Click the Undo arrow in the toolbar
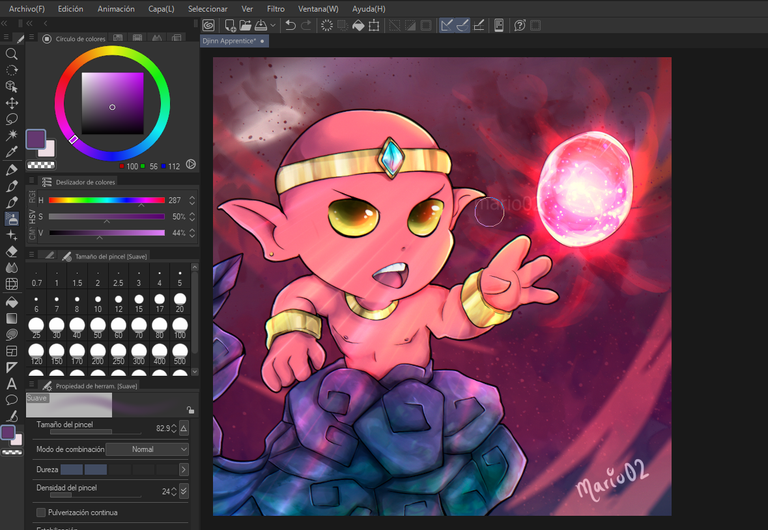Viewport: 768px width, 530px height. click(x=289, y=25)
